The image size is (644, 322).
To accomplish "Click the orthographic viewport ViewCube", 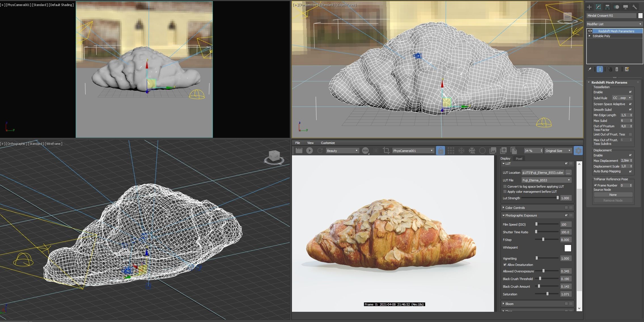I will click(274, 157).
